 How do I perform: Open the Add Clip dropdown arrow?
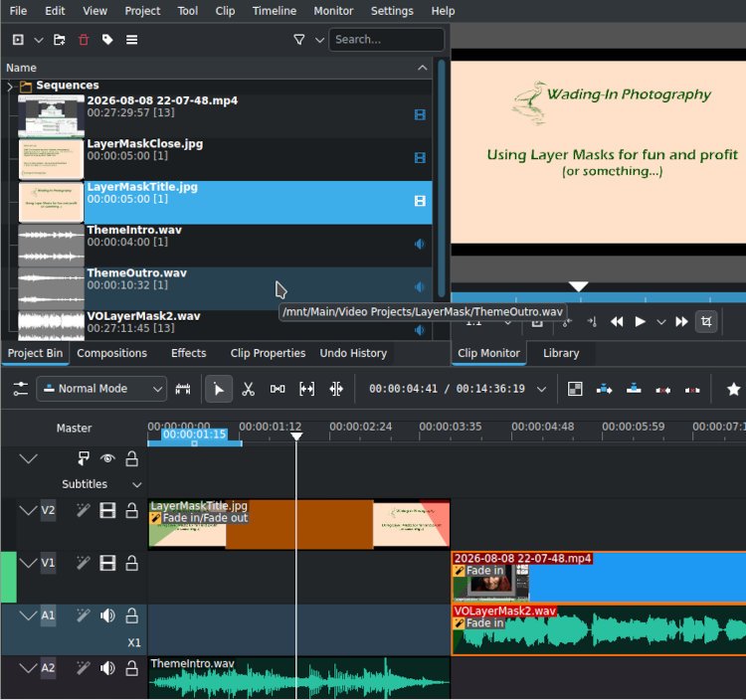(x=39, y=40)
